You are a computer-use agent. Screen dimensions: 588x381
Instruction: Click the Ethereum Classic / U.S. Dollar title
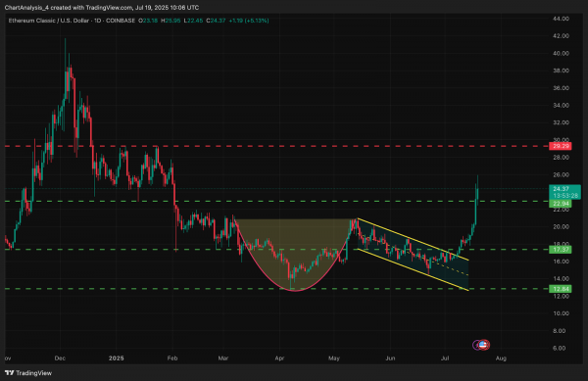click(49, 21)
